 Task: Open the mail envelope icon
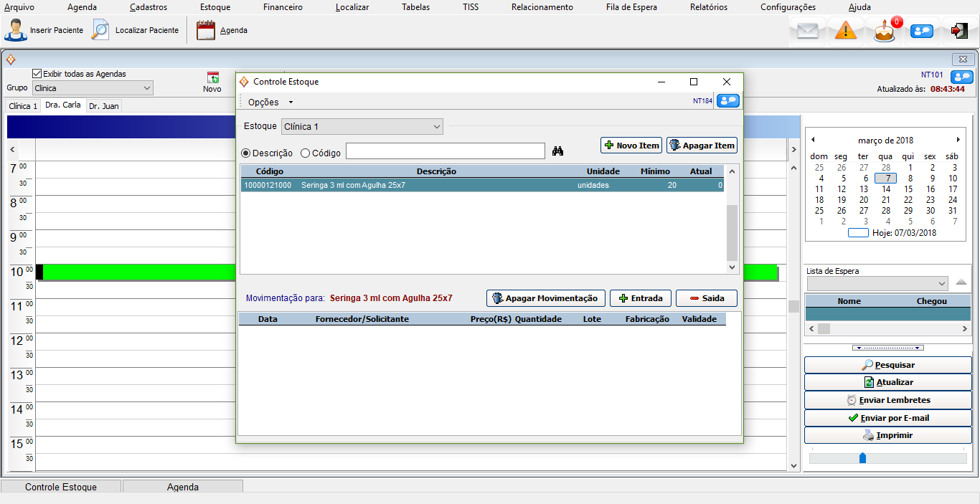click(808, 31)
